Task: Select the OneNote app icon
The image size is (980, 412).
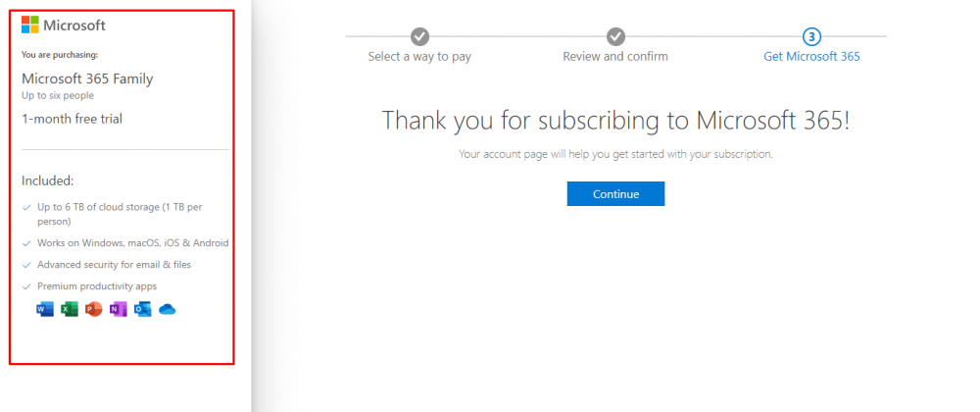Action: [118, 310]
